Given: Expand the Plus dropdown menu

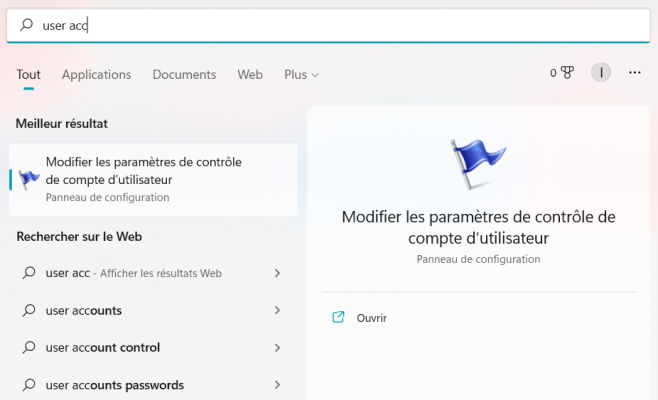Looking at the screenshot, I should click(x=301, y=74).
